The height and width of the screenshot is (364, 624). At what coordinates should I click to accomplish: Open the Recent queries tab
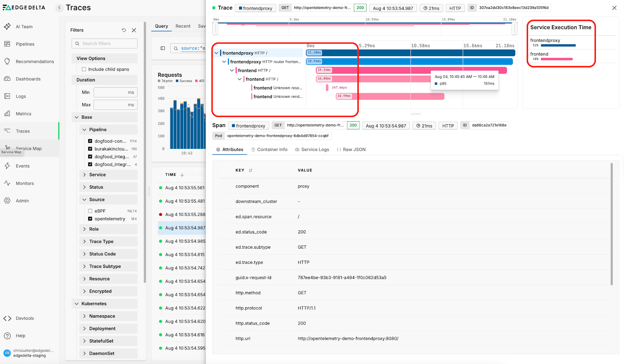[x=183, y=26]
